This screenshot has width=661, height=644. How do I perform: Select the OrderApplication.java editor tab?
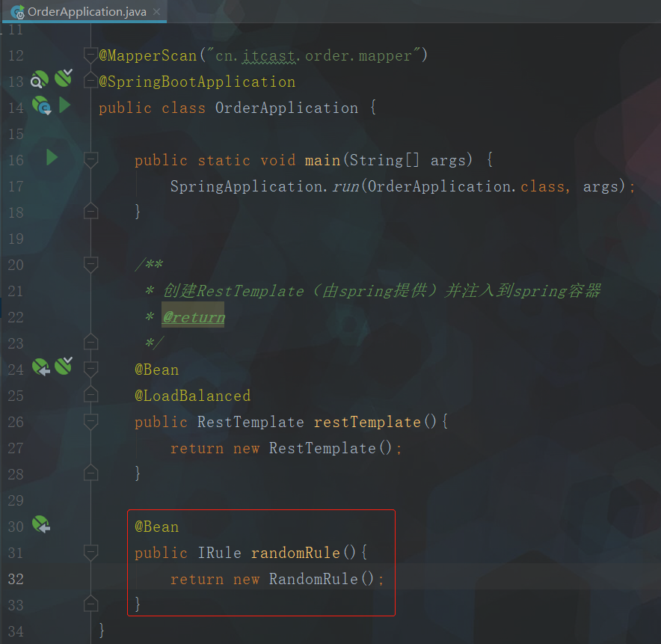point(84,11)
